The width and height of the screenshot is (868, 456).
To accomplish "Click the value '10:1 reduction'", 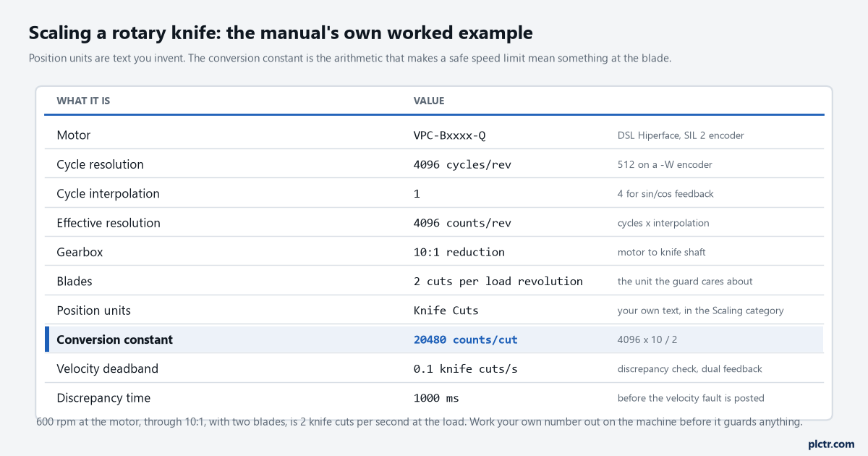I will point(459,252).
